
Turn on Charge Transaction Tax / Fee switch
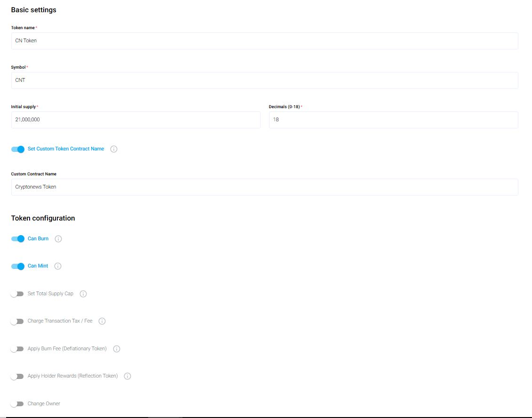tap(17, 321)
